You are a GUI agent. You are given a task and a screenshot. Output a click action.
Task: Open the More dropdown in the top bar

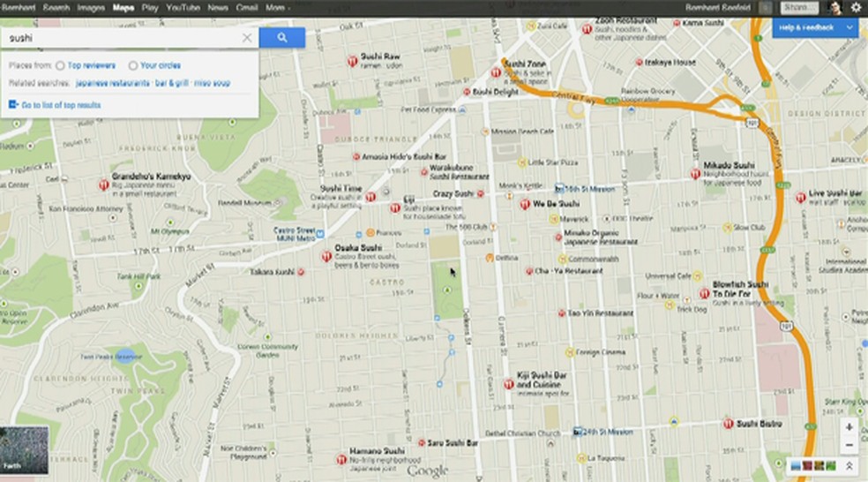tap(277, 8)
